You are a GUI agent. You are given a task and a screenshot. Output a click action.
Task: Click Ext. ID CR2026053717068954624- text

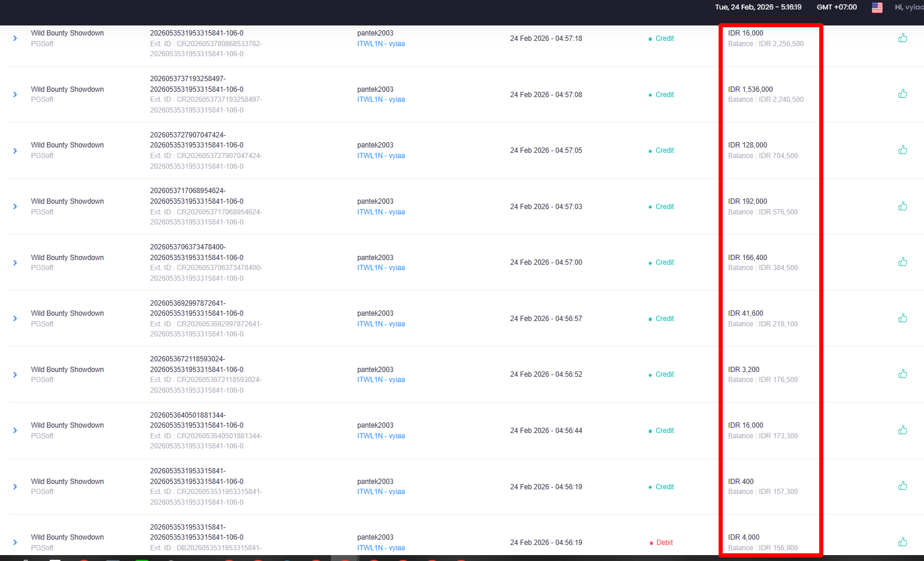coord(206,212)
